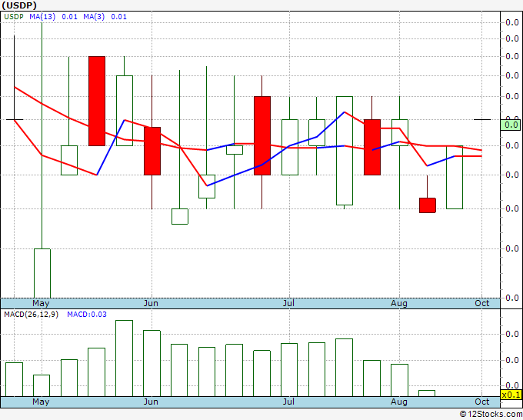Viewport: 523px width, 420px height.
Task: Click the tallest MACD histogram bar
Action: pyautogui.click(x=124, y=358)
